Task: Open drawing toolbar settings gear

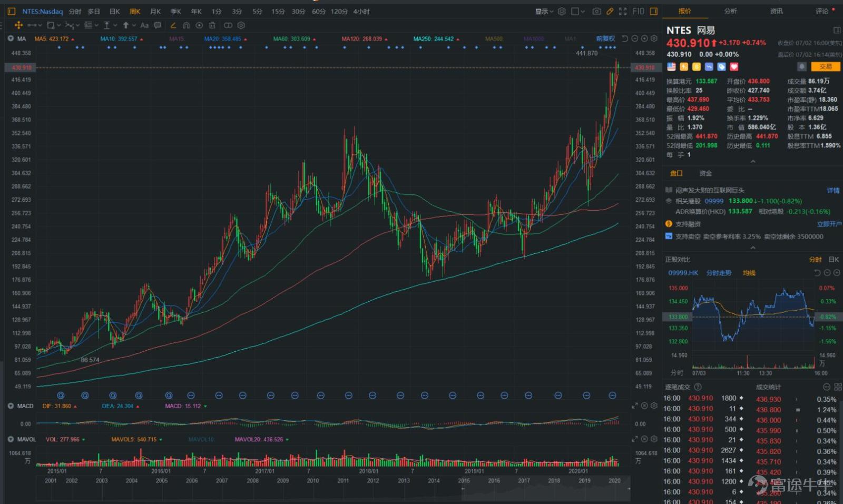Action: pos(241,25)
